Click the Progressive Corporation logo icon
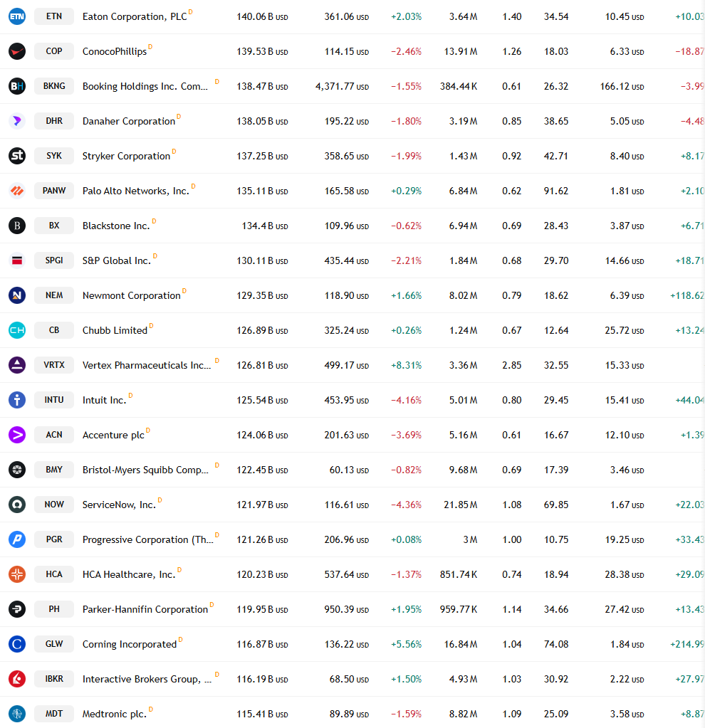The height and width of the screenshot is (728, 705). 17,539
